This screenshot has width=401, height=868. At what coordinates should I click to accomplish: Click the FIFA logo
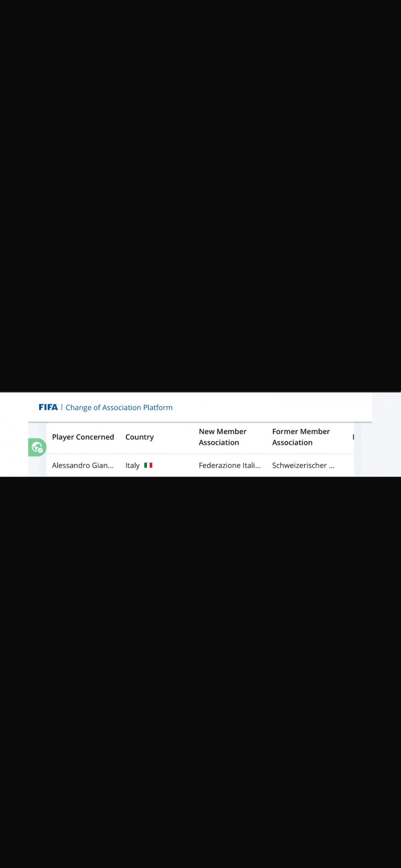pyautogui.click(x=48, y=407)
